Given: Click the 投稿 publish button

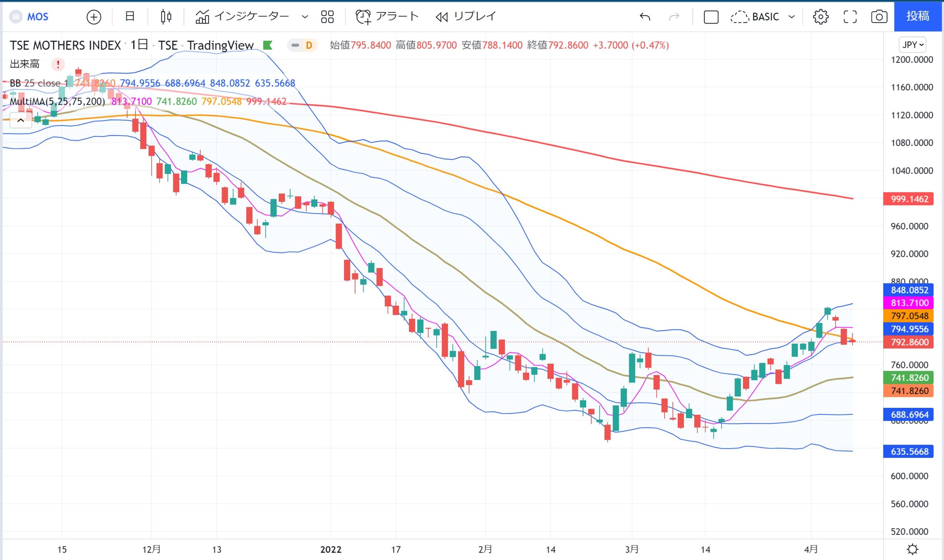Looking at the screenshot, I should [917, 16].
